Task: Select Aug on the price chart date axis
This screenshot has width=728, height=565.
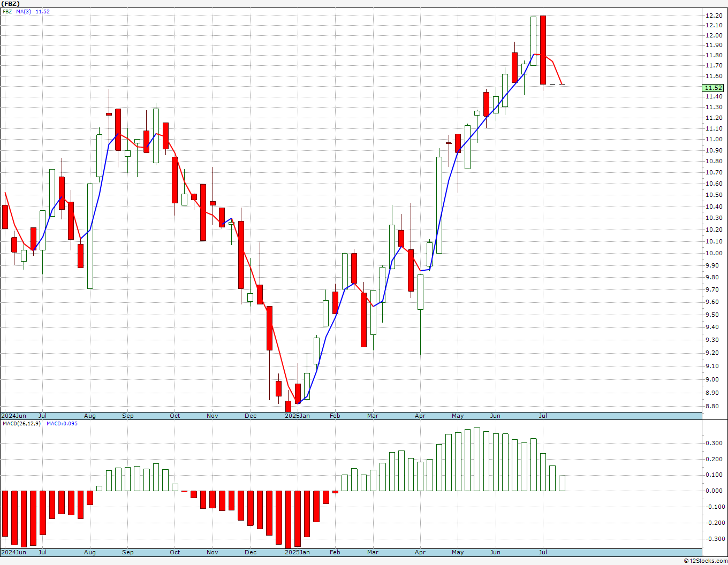Action: [x=90, y=416]
